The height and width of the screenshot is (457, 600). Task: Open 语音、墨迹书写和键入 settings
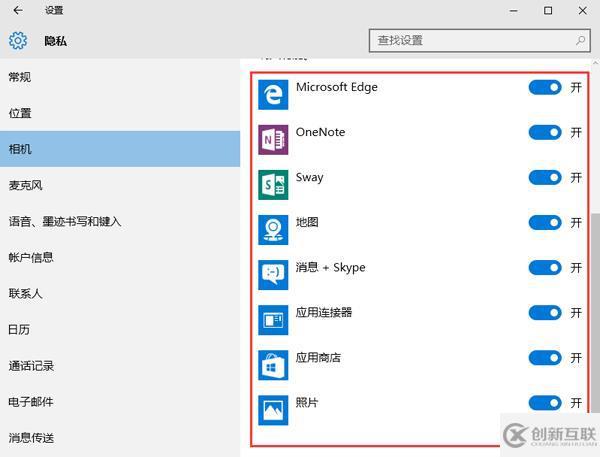(x=120, y=221)
